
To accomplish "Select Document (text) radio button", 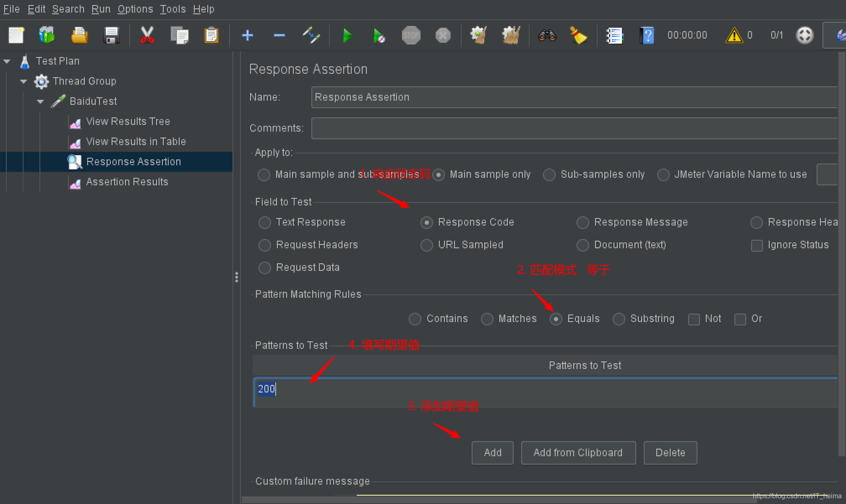I will (x=583, y=245).
